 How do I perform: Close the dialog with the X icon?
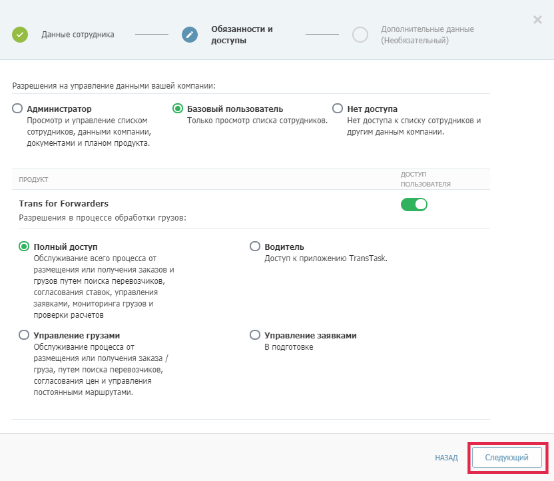click(x=537, y=19)
